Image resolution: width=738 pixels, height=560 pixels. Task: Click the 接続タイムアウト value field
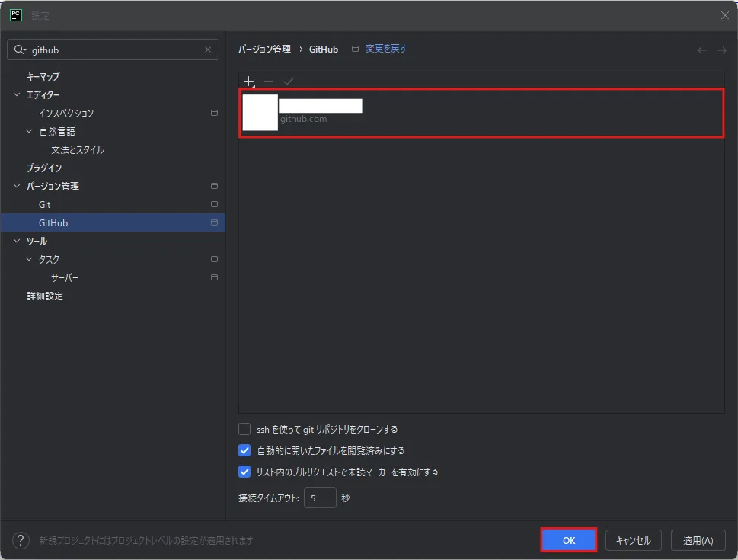(320, 498)
